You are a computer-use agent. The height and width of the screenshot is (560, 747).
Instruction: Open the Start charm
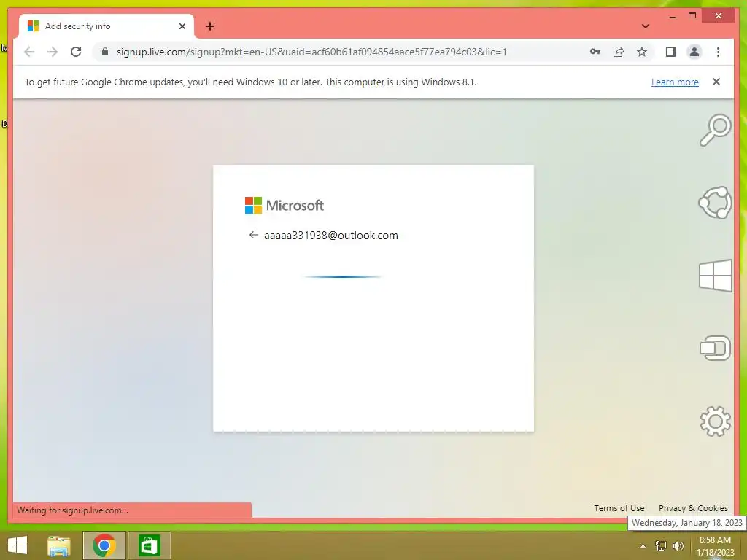pos(716,275)
